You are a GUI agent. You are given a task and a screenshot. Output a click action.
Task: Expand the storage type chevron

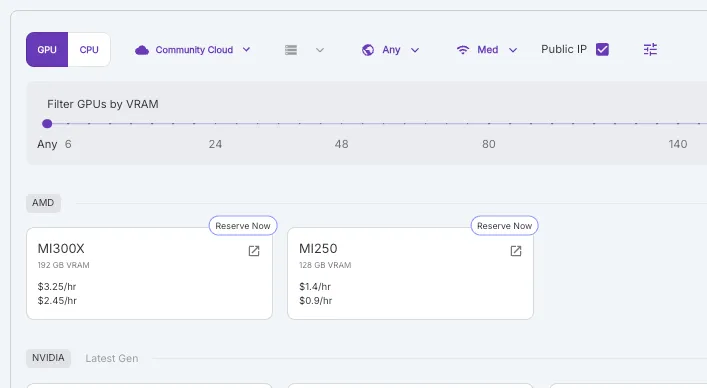320,50
